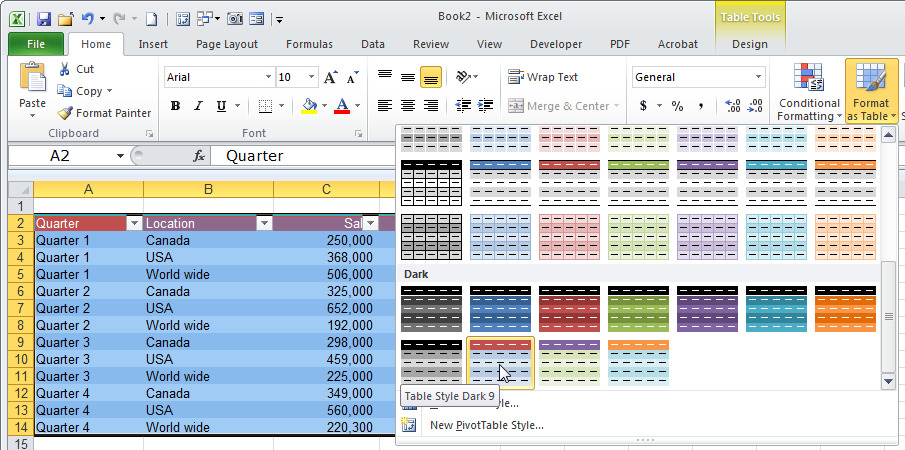Choose the black Dark table style with black header
Image resolution: width=905 pixels, height=450 pixels.
[x=431, y=309]
